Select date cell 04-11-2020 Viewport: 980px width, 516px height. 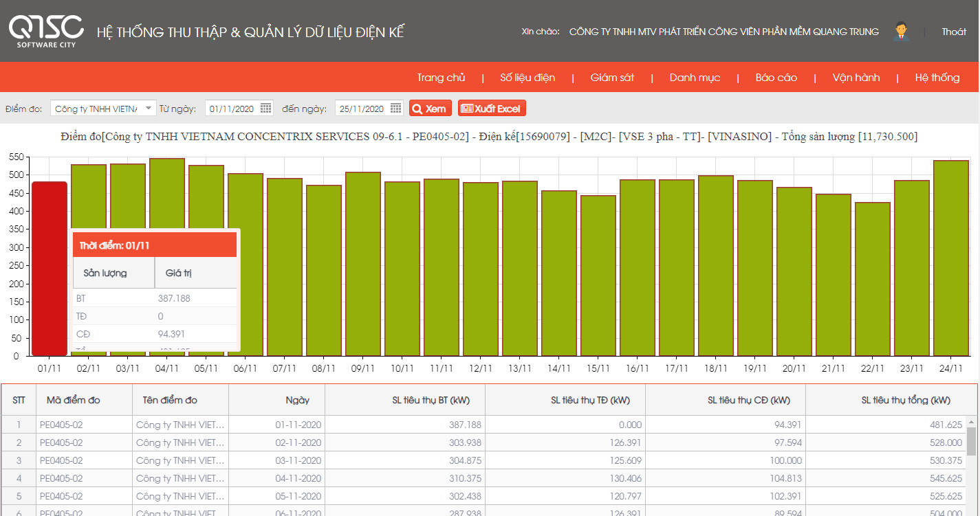pyautogui.click(x=276, y=478)
